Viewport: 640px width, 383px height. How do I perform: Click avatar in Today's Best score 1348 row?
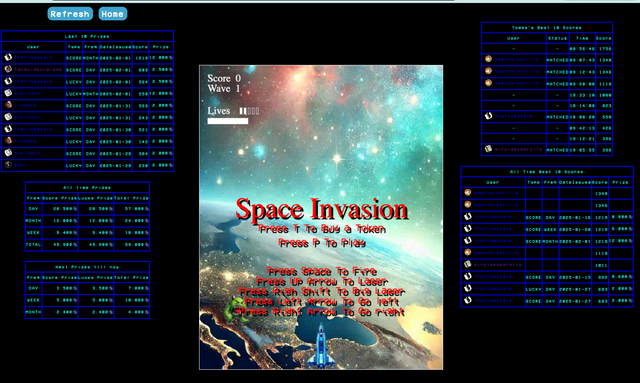coord(488,59)
